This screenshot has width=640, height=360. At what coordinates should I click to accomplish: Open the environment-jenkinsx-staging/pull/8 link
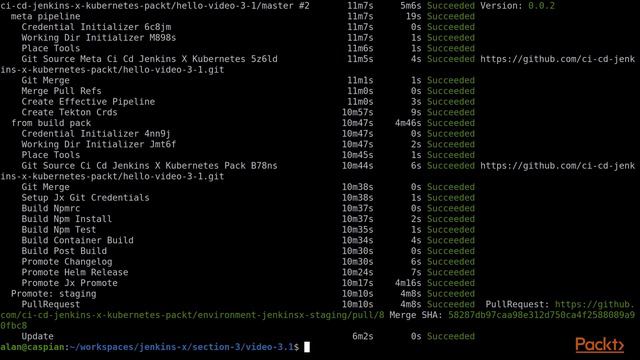(x=192, y=315)
